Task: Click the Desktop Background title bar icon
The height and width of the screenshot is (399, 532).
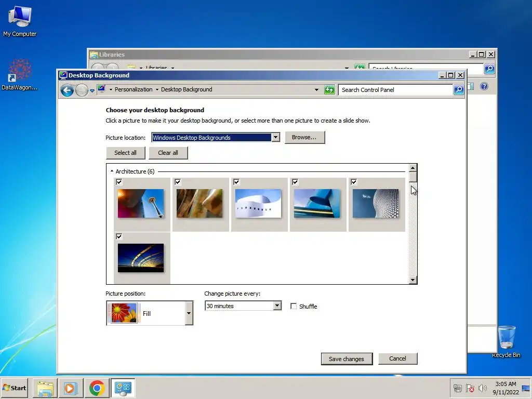Action: (x=63, y=75)
